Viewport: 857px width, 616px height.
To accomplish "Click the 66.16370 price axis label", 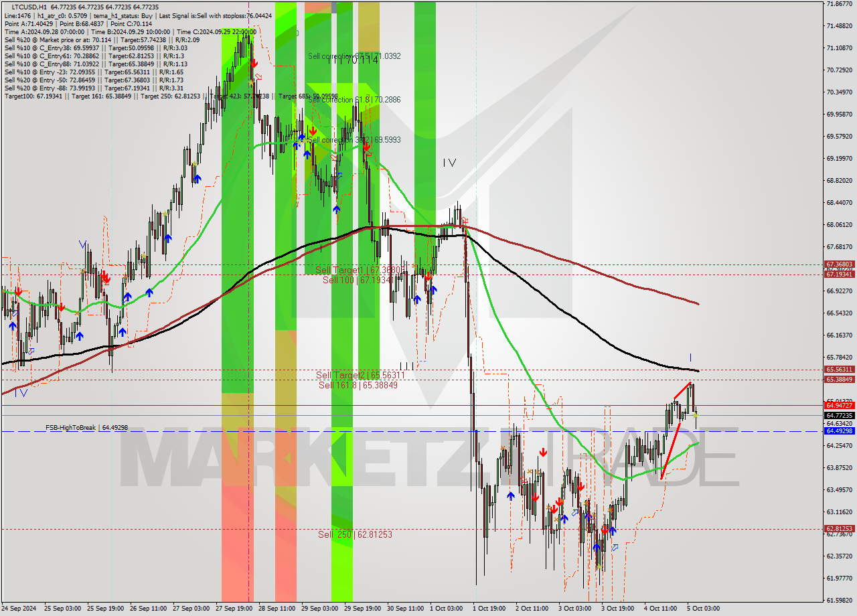I will click(x=839, y=335).
